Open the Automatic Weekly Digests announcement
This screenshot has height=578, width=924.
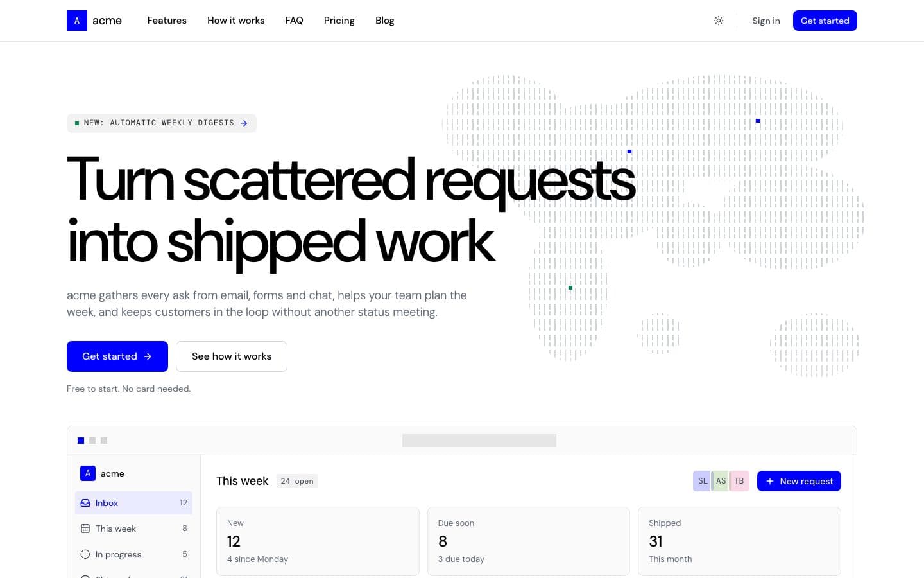(x=162, y=123)
